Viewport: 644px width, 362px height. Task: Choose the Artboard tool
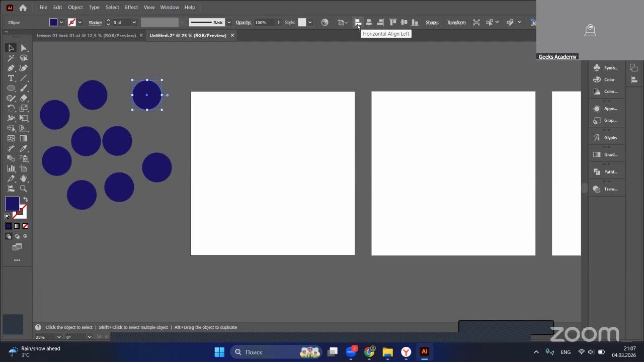[24, 168]
